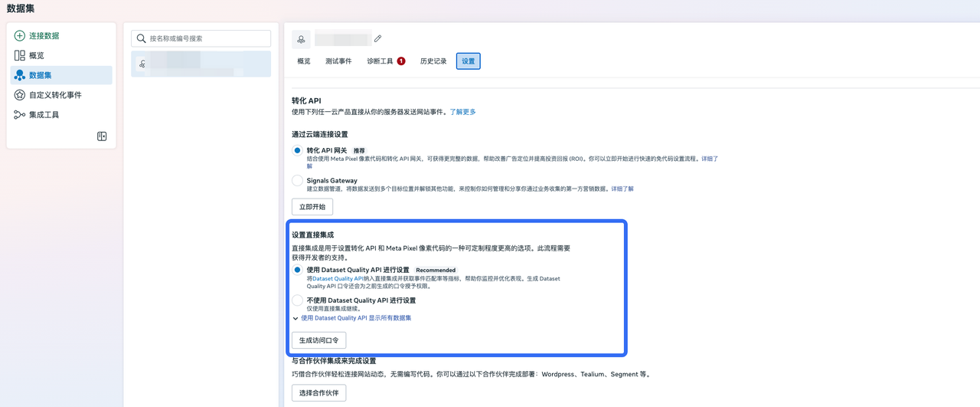Expand 使用 Dataset Quality API 显示所有数据集
Screen dimensions: 980x407
[296, 318]
